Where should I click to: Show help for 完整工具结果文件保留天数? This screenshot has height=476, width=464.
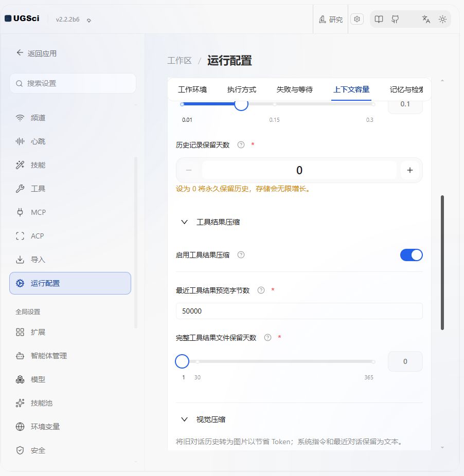[x=267, y=338]
